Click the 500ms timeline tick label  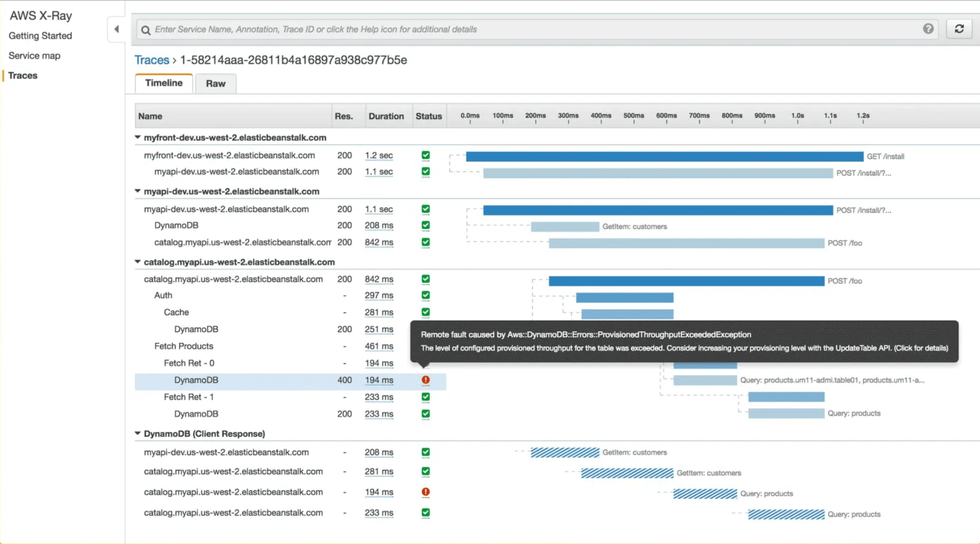coord(634,116)
